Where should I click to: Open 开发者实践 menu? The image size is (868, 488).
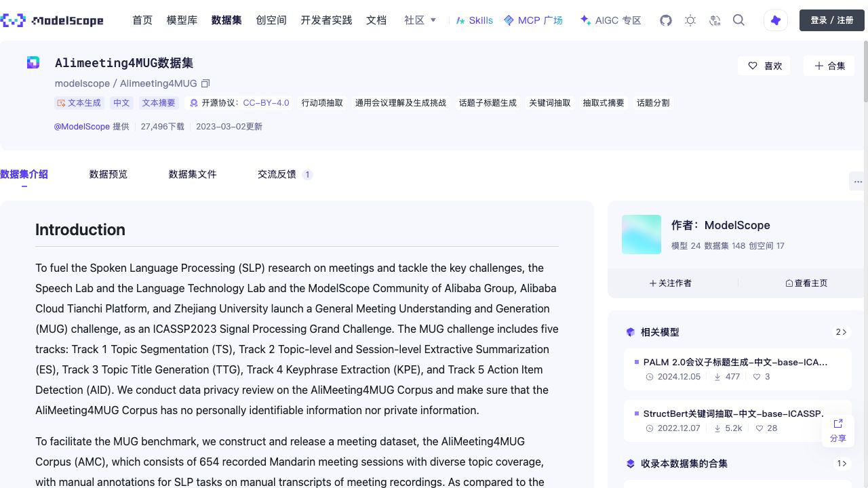coord(326,20)
